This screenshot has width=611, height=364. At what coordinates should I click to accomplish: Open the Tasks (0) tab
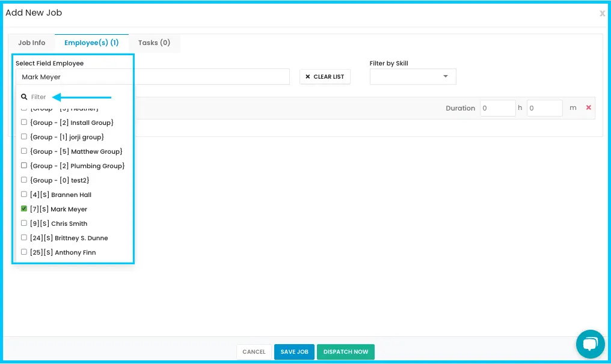(154, 43)
